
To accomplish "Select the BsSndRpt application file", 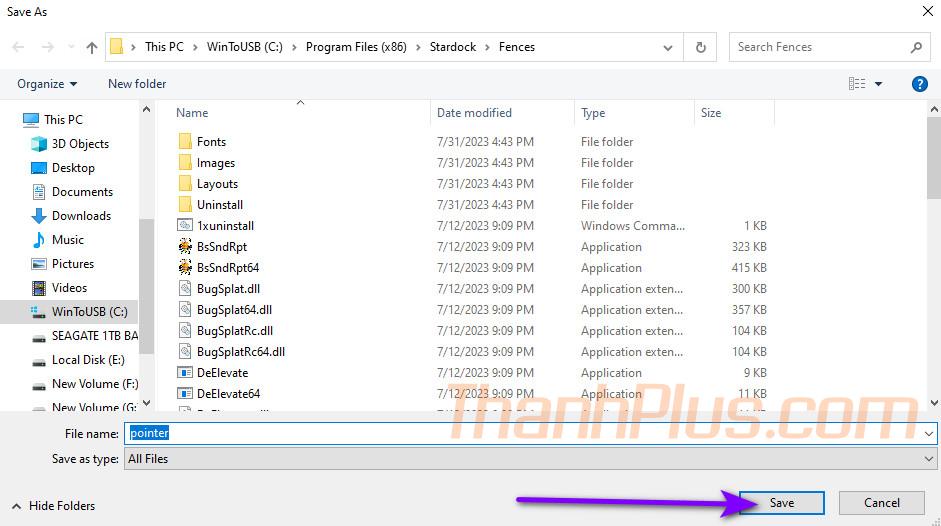I will click(x=221, y=247).
